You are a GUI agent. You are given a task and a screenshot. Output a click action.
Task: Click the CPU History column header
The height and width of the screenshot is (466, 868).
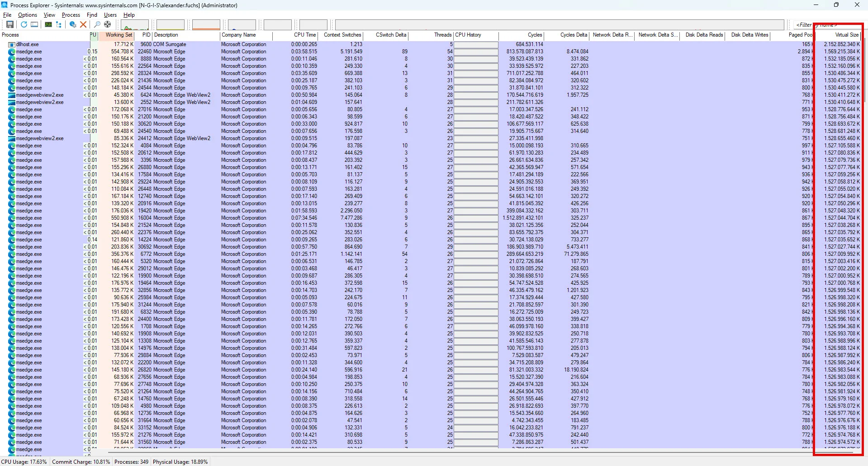pyautogui.click(x=476, y=35)
